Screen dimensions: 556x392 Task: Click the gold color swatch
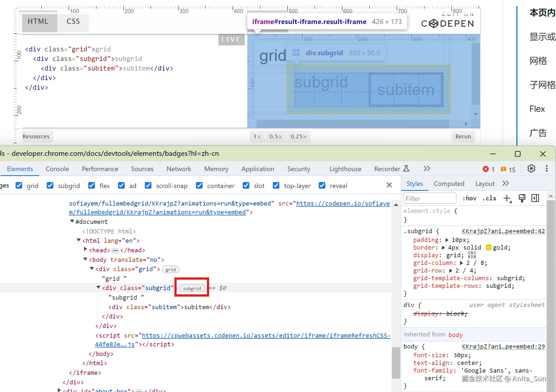[x=489, y=248]
